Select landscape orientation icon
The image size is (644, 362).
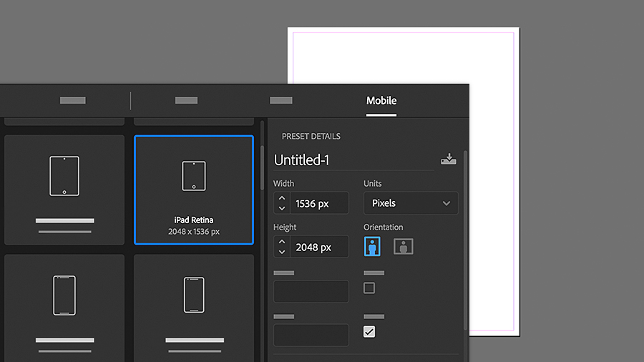click(404, 246)
